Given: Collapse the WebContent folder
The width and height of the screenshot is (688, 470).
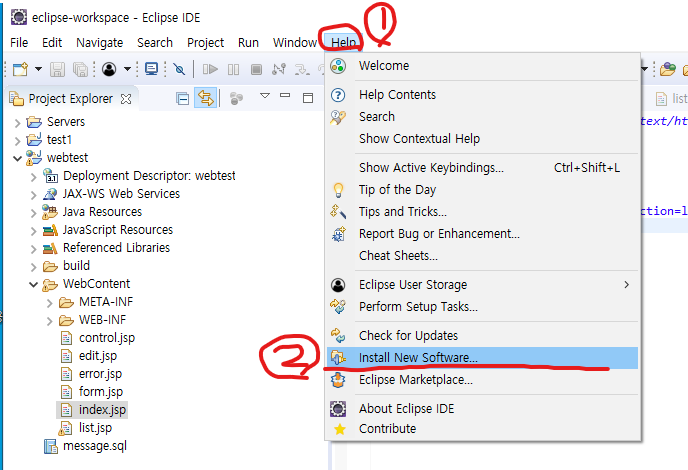Looking at the screenshot, I should click(34, 284).
